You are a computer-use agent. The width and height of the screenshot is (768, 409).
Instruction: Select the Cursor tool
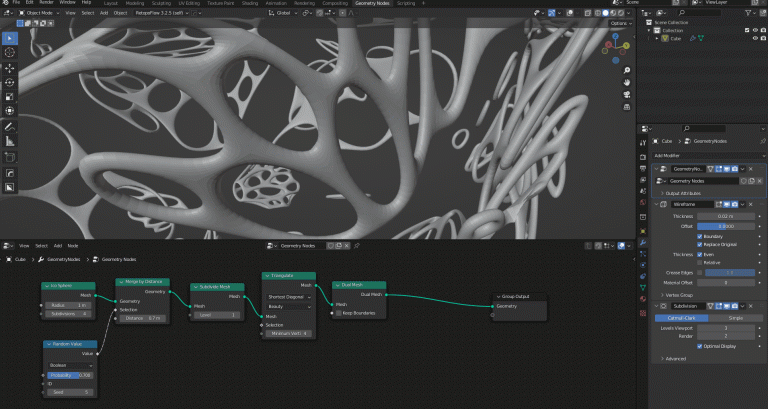(10, 53)
